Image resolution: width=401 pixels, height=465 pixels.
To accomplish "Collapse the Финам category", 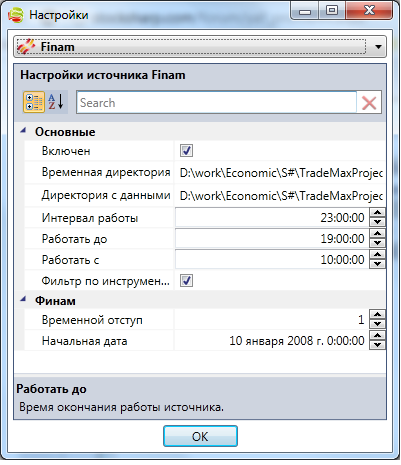I will tap(23, 300).
